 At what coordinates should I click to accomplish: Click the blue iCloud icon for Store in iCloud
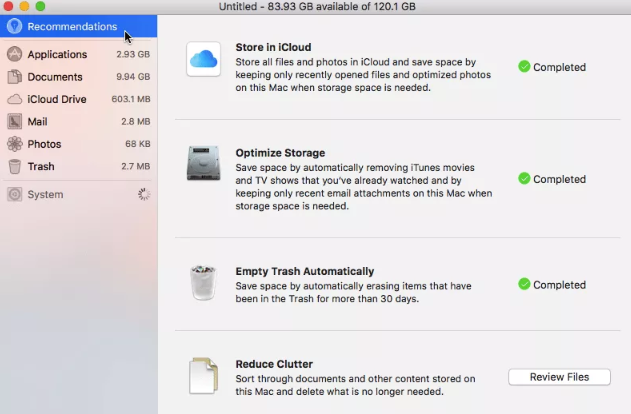click(204, 59)
